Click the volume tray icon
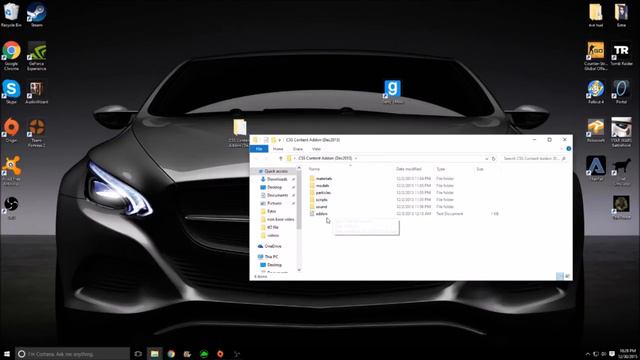The width and height of the screenshot is (640, 360). [x=604, y=353]
